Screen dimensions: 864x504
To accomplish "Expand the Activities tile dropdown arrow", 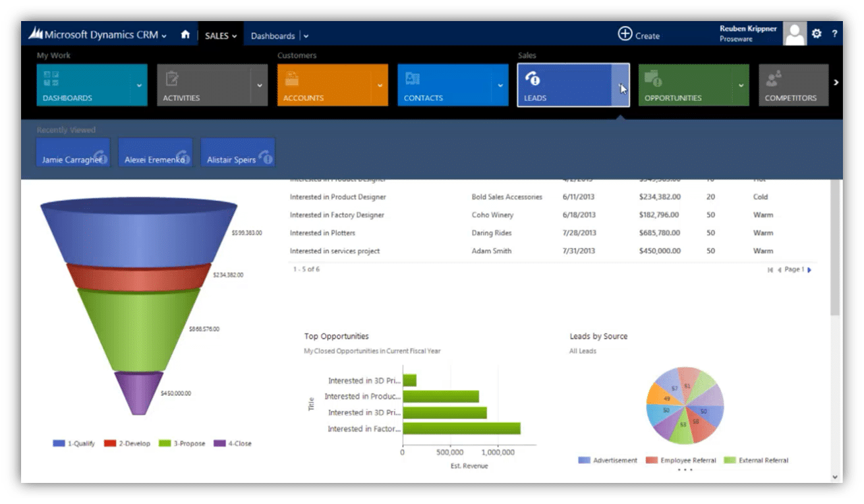I will 260,85.
